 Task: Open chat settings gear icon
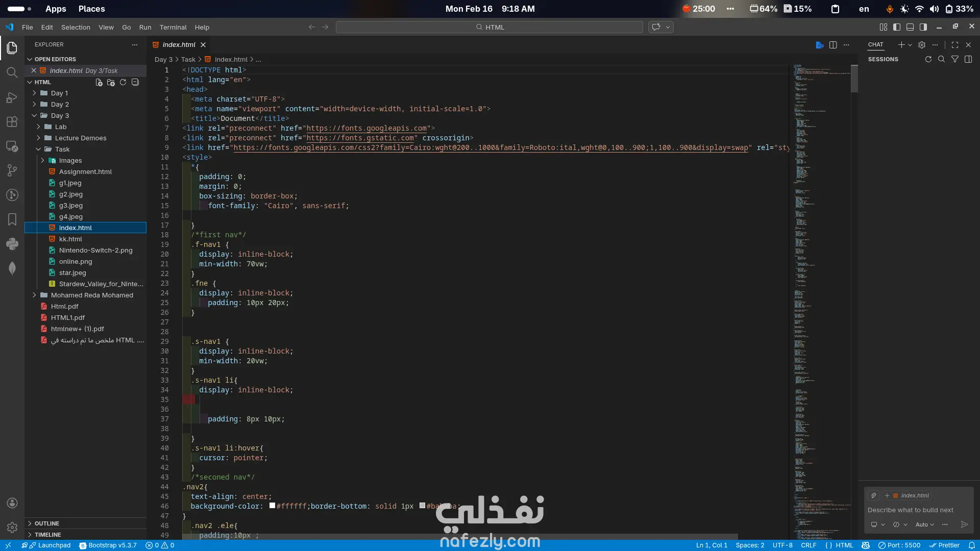click(922, 45)
